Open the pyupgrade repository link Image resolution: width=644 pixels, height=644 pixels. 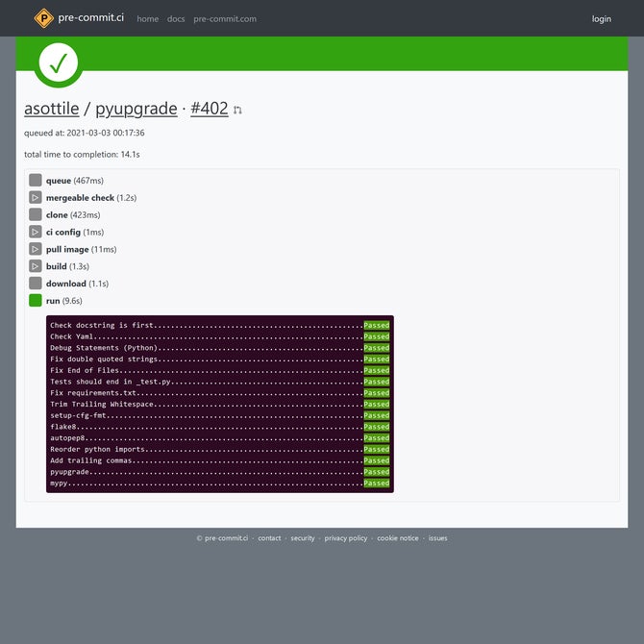coord(136,109)
